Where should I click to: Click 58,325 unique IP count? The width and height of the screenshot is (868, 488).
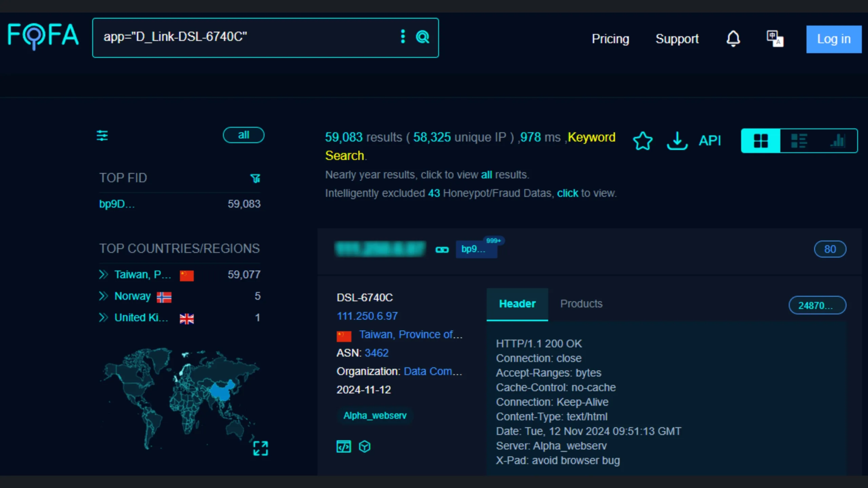pos(432,137)
